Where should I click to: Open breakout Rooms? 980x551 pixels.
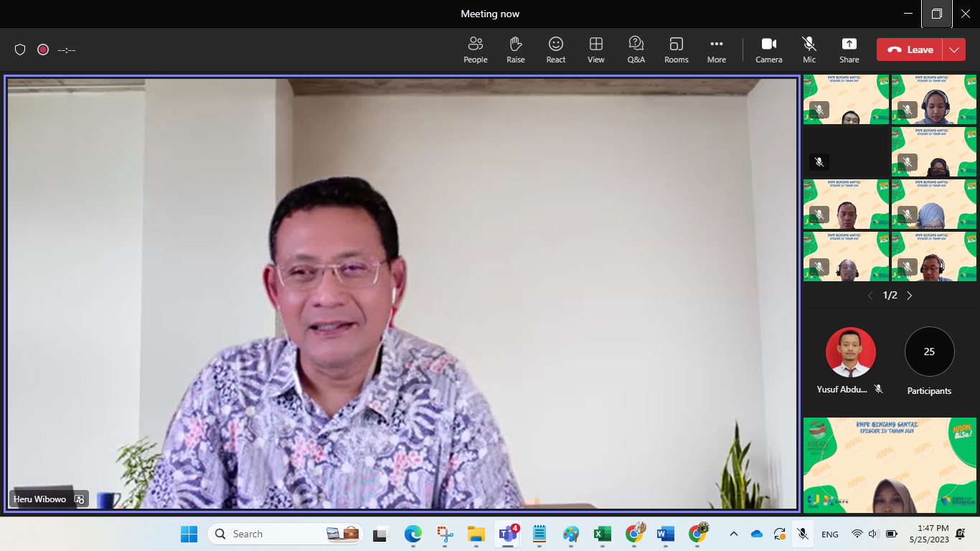click(676, 50)
